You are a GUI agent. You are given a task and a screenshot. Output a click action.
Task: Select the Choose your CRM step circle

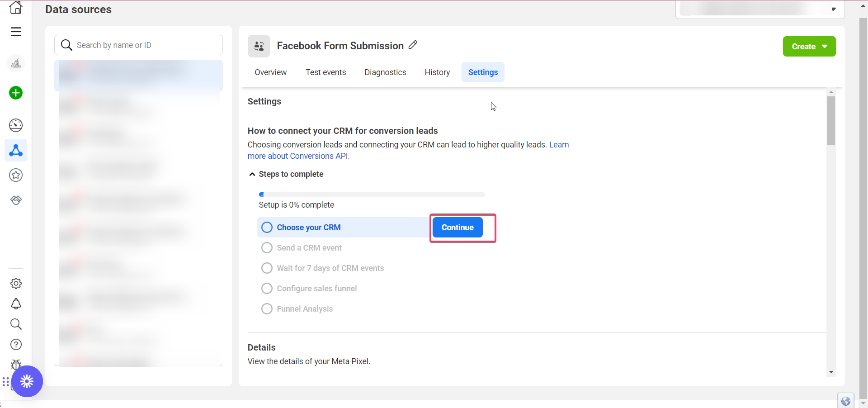tap(267, 227)
